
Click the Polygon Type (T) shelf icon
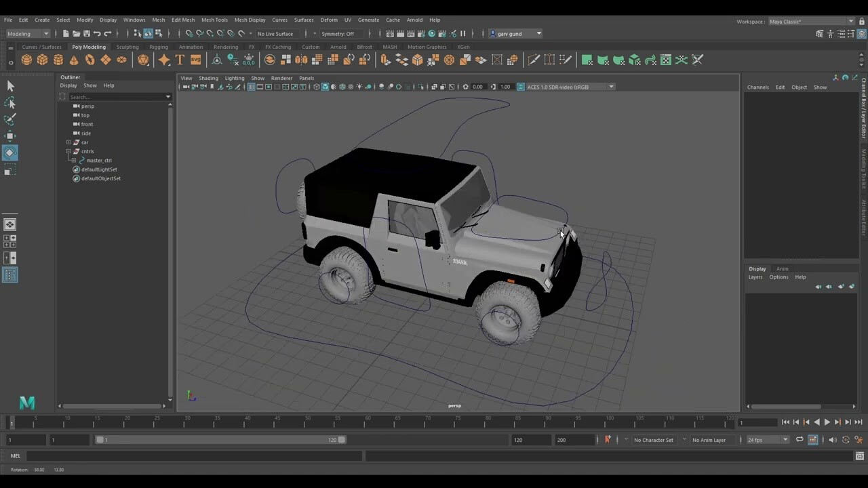tap(180, 60)
